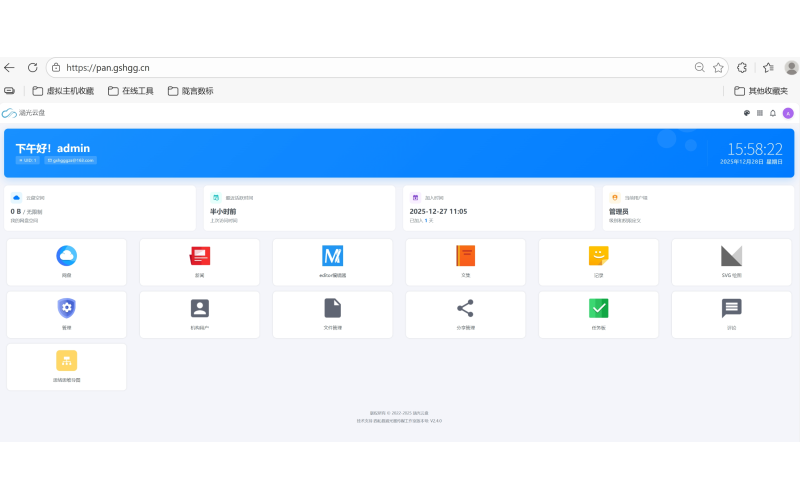Click the browser address bar URL

tap(300, 68)
